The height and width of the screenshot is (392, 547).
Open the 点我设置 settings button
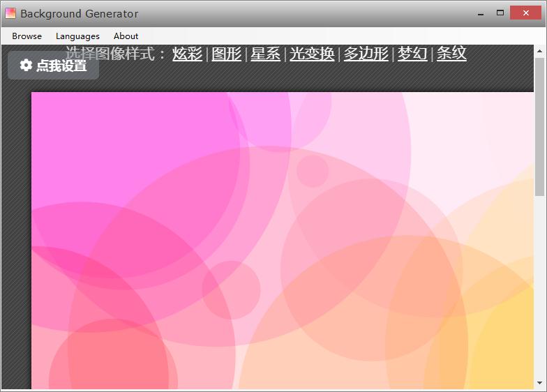(x=54, y=66)
